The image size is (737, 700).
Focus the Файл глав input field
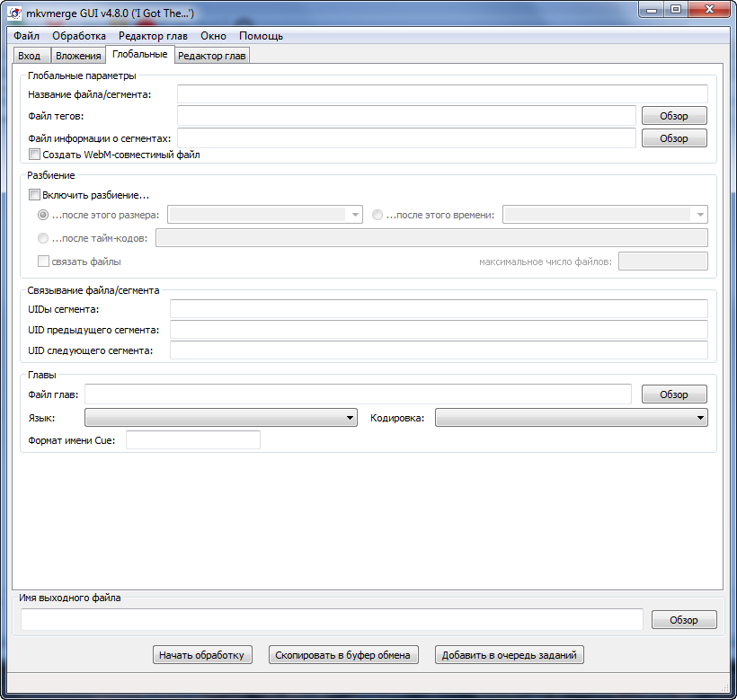(x=358, y=394)
